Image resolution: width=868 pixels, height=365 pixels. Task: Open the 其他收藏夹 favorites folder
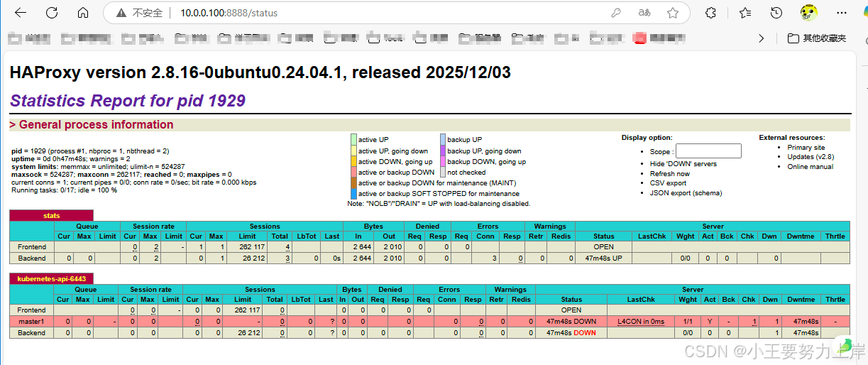(x=818, y=38)
